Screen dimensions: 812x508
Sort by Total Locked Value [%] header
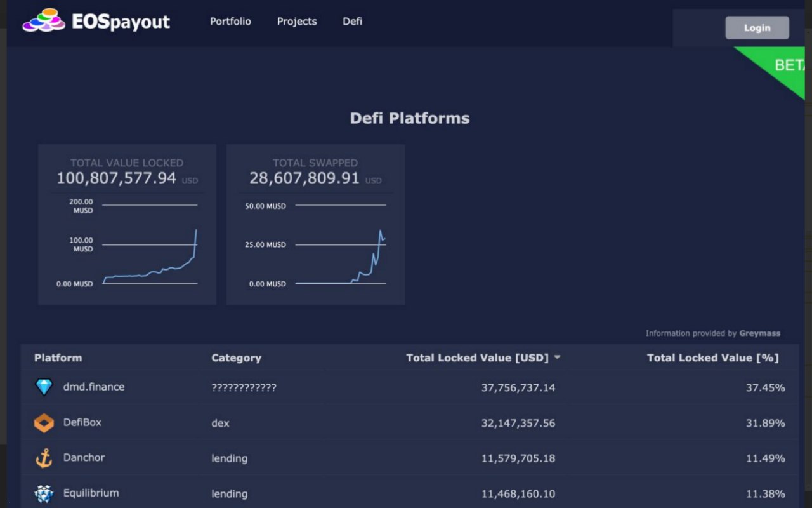click(712, 358)
